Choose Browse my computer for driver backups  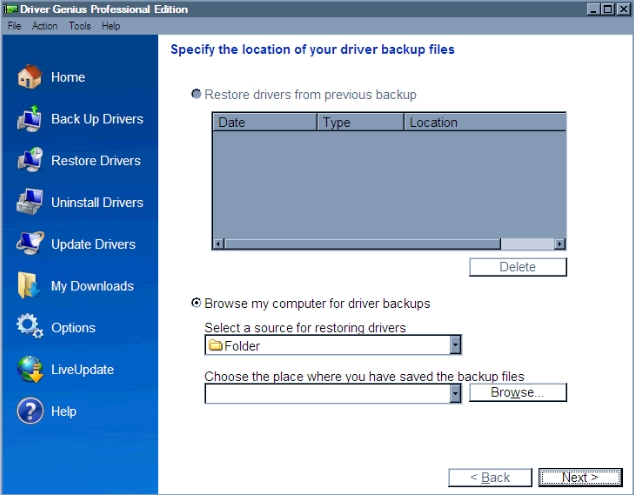click(x=196, y=303)
